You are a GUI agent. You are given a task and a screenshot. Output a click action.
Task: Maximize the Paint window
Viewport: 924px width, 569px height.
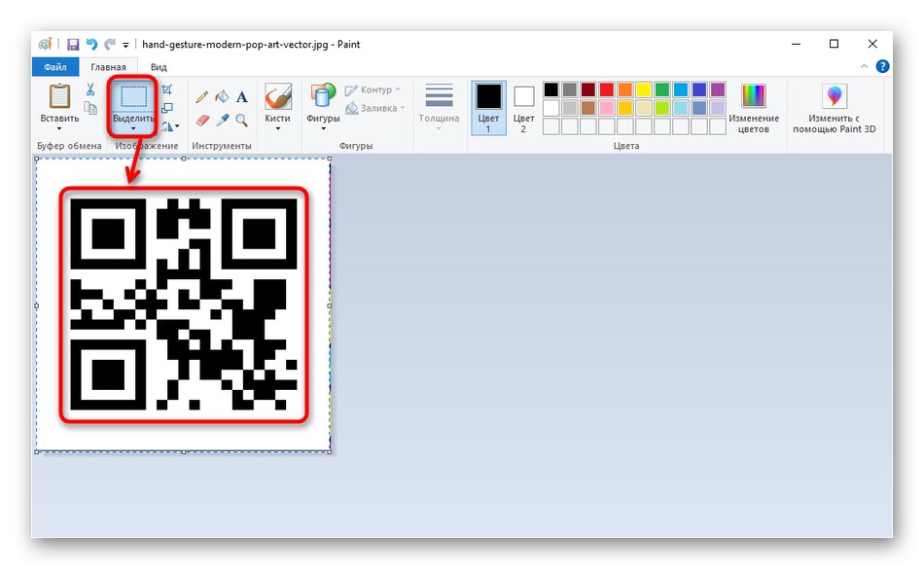point(834,44)
